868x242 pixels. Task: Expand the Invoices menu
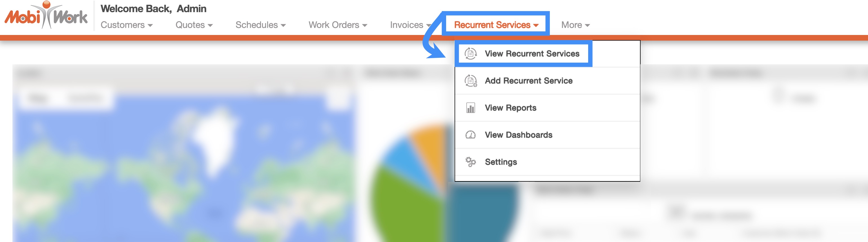pyautogui.click(x=409, y=25)
